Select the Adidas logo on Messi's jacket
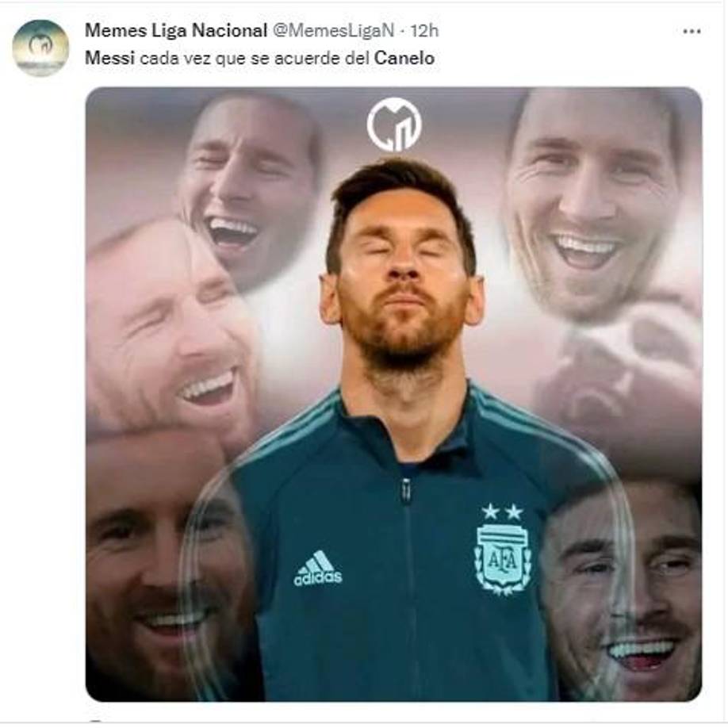 pos(316,569)
